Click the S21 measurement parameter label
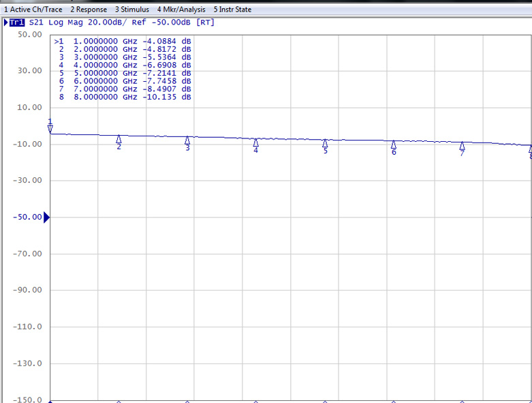The width and height of the screenshot is (532, 403). 37,23
